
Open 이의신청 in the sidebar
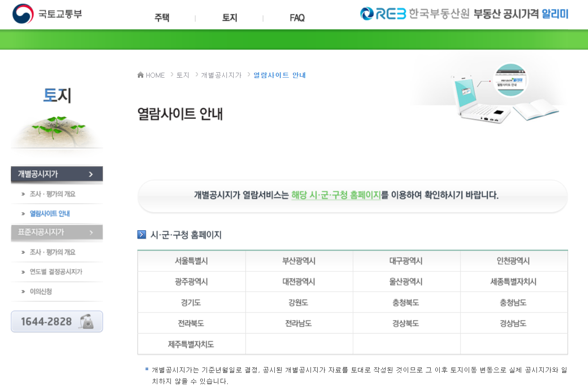pos(41,292)
